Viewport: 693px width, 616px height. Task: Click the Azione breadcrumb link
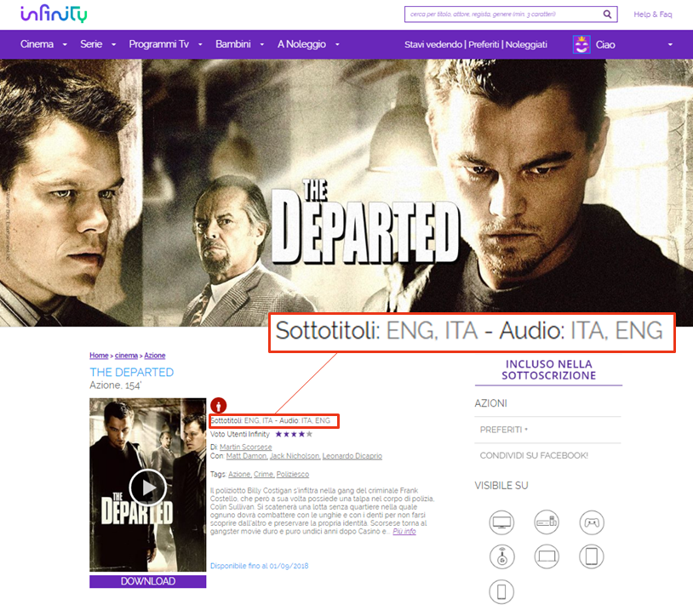(x=155, y=356)
